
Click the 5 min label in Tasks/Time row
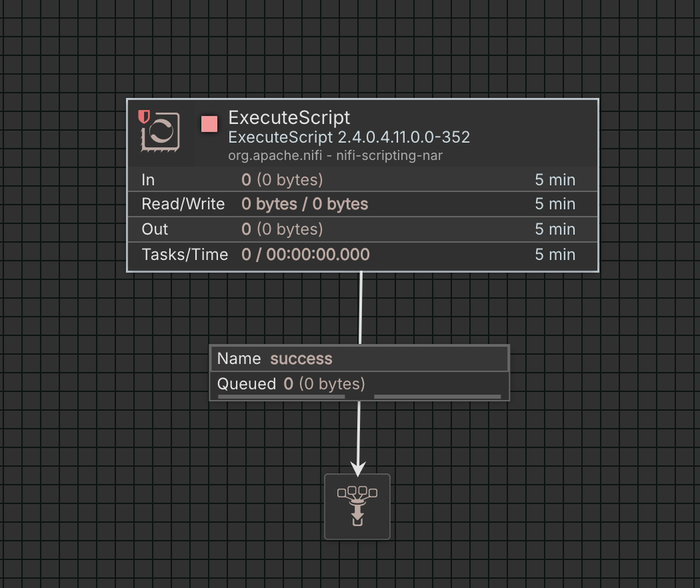tap(555, 254)
